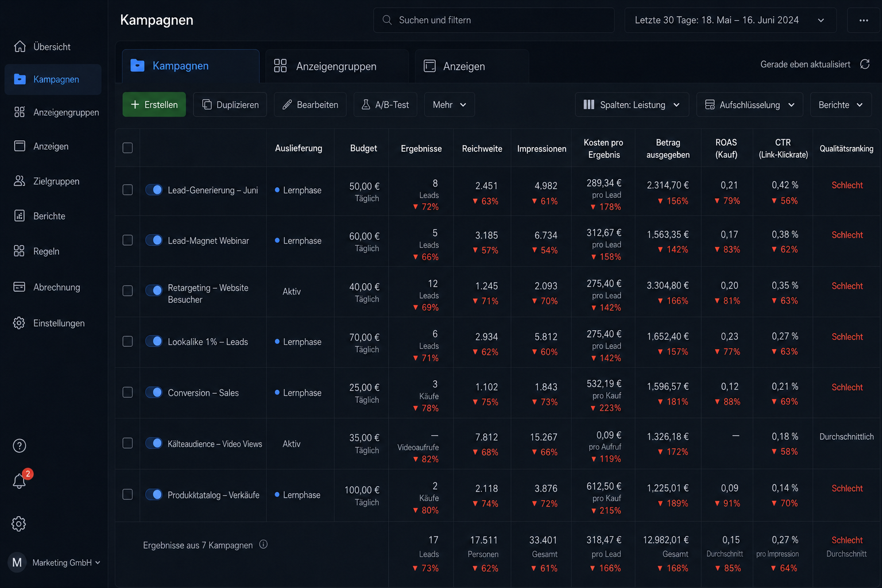Open the bottom gear settings icon

tap(19, 524)
